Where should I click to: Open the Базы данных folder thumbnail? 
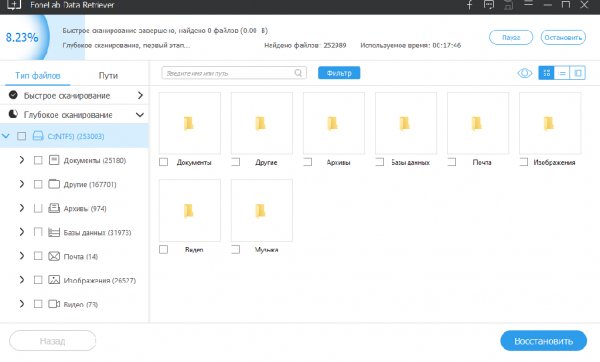pyautogui.click(x=406, y=123)
